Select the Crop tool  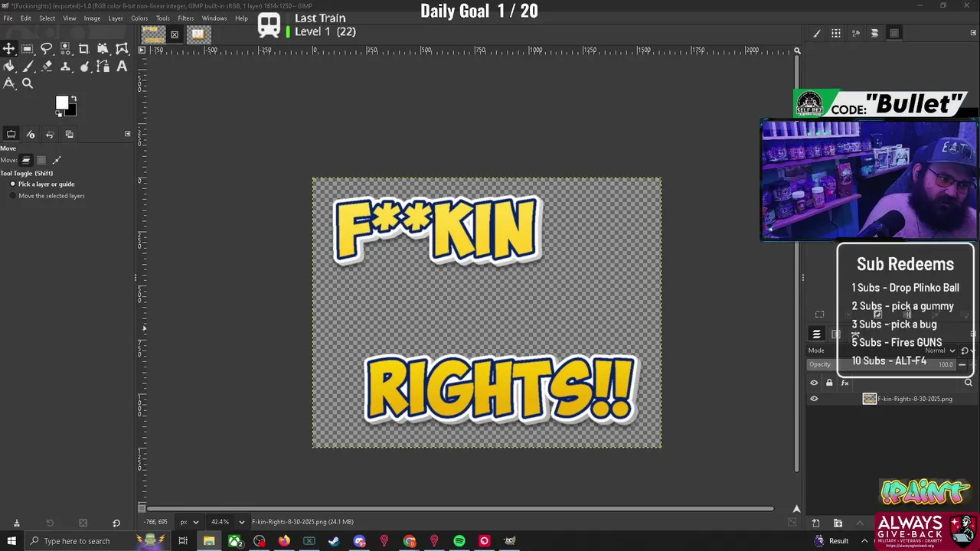pyautogui.click(x=84, y=49)
